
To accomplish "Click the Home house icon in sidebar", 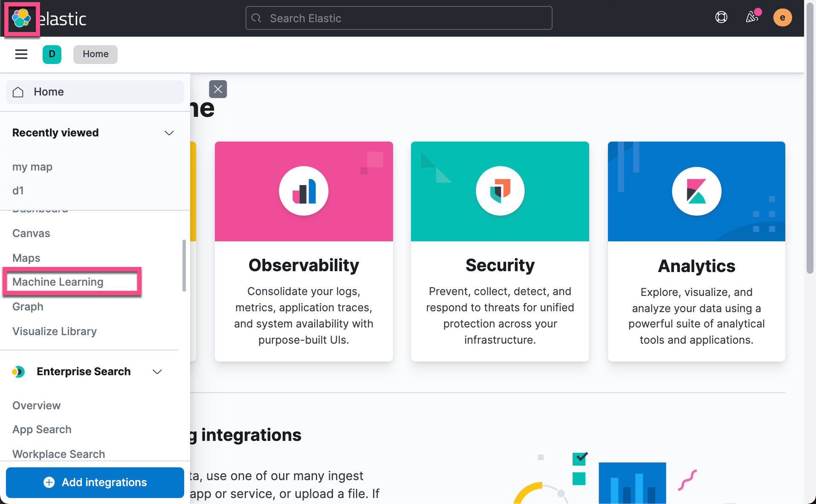I will (x=18, y=92).
